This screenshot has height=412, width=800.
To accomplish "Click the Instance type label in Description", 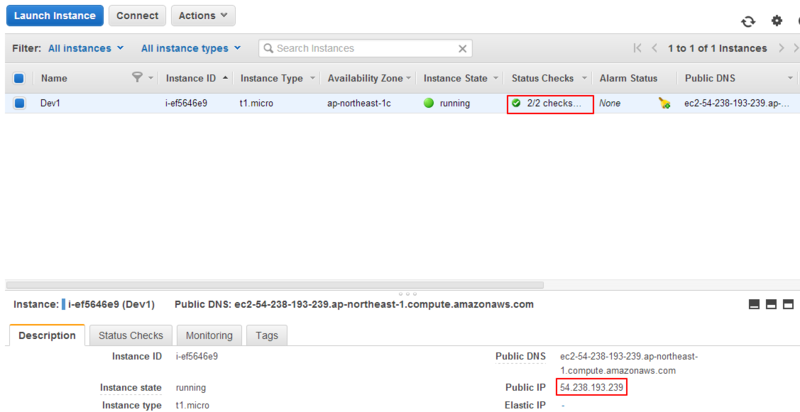I will coord(132,405).
